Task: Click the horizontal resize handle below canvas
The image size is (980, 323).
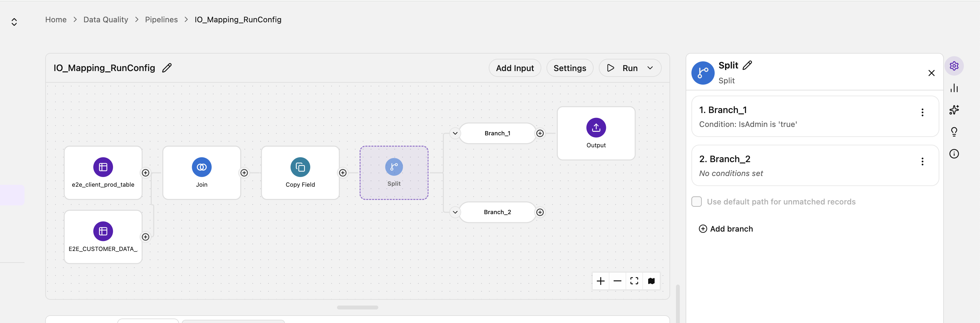Action: pyautogui.click(x=357, y=307)
